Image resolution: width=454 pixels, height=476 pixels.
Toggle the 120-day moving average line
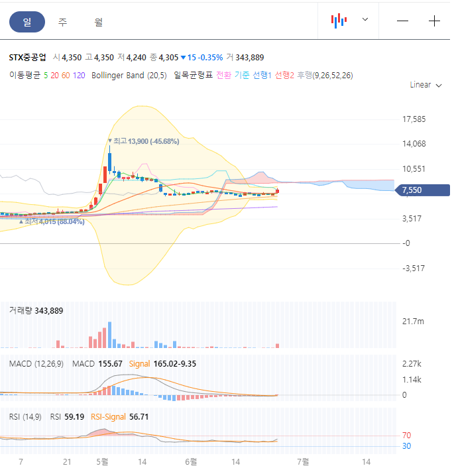click(x=79, y=76)
